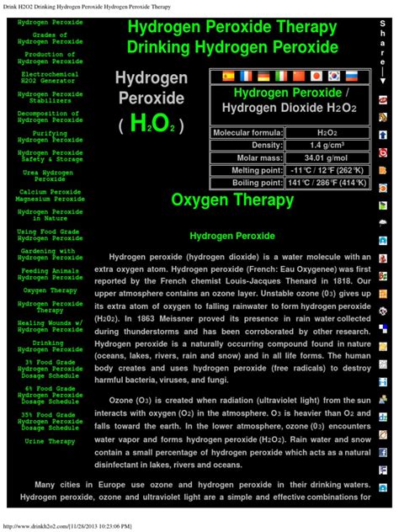Open Drinking Hydrogen Peroxide sidebar link
This screenshot has height=532, width=399.
point(51,346)
